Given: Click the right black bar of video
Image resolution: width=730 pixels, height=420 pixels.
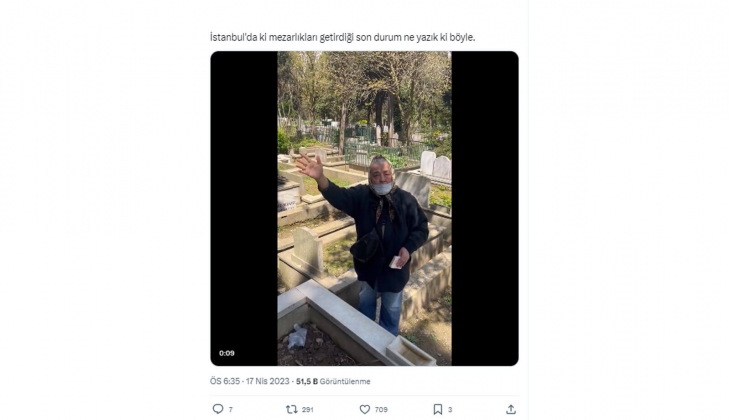Looking at the screenshot, I should point(484,200).
